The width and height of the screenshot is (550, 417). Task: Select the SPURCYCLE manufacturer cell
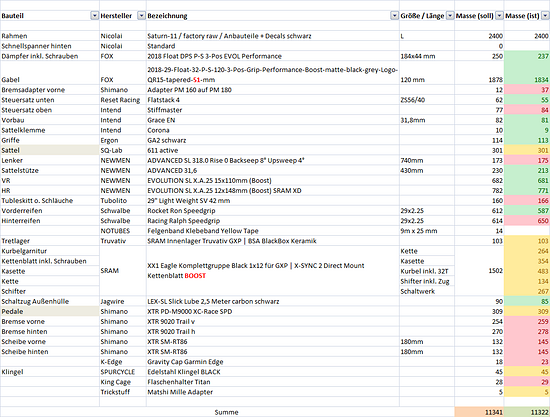[123, 372]
